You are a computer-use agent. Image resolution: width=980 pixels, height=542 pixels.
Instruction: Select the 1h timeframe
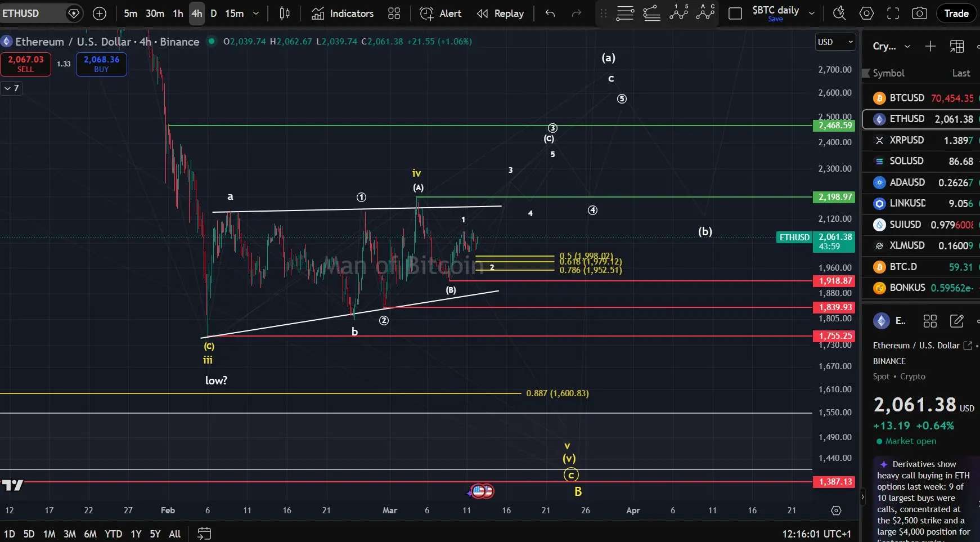point(178,14)
